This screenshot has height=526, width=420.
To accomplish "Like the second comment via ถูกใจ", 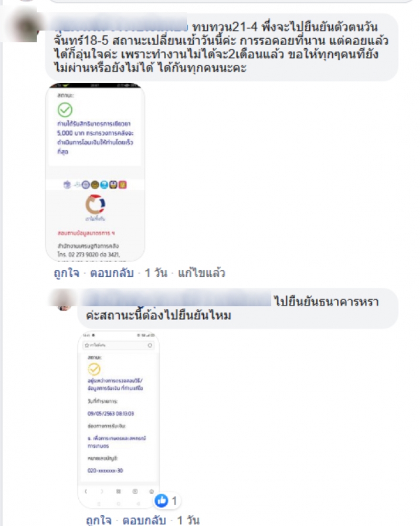I will [x=99, y=520].
